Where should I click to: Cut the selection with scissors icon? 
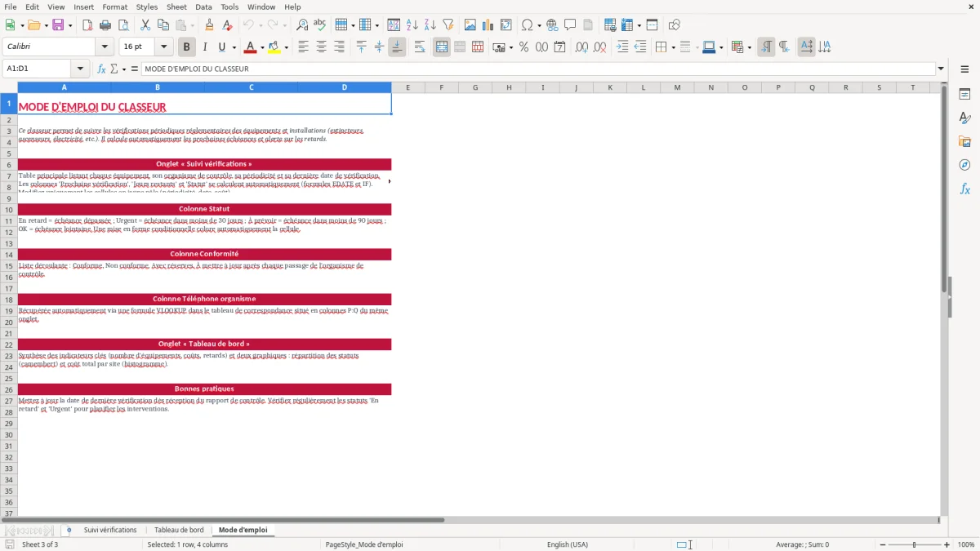click(x=145, y=25)
